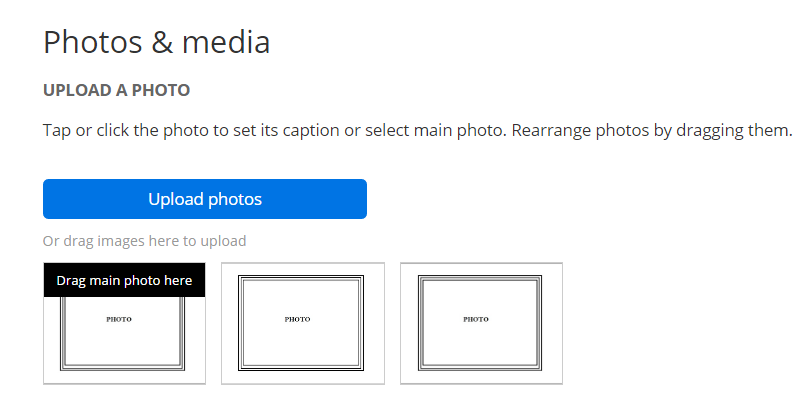This screenshot has width=810, height=401.
Task: Click the 'UPLOAD A PHOTO' section heading
Action: tap(116, 90)
